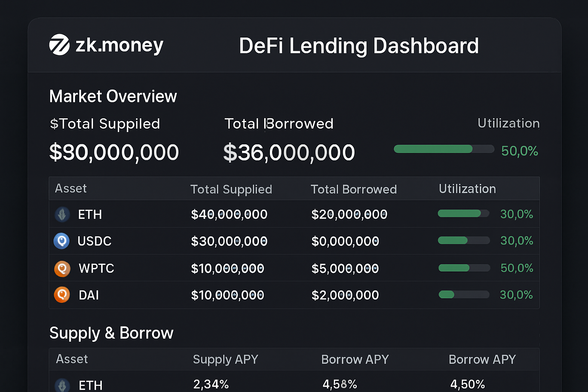
Task: Expand the Supply & Borrow section
Action: pyautogui.click(x=111, y=333)
